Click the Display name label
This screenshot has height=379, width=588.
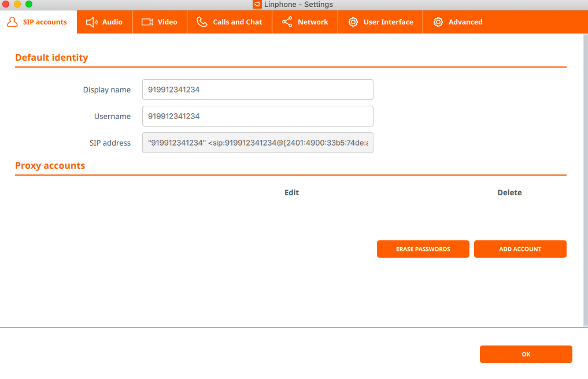(x=107, y=90)
